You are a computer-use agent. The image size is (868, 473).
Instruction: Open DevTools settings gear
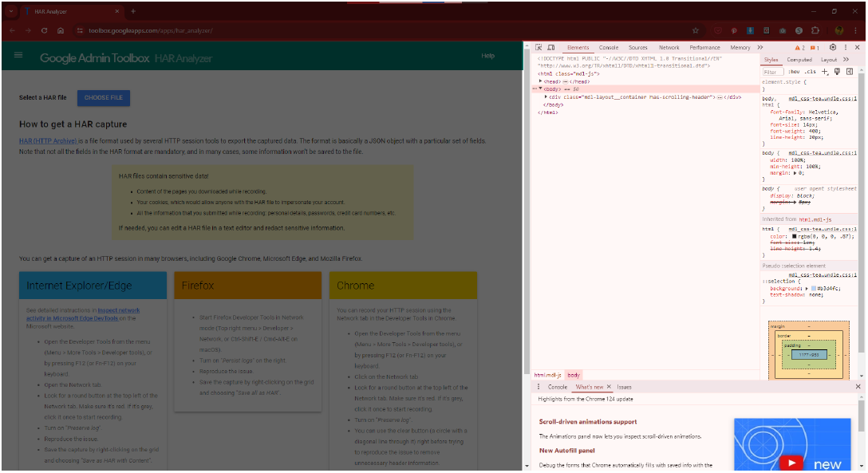[833, 48]
